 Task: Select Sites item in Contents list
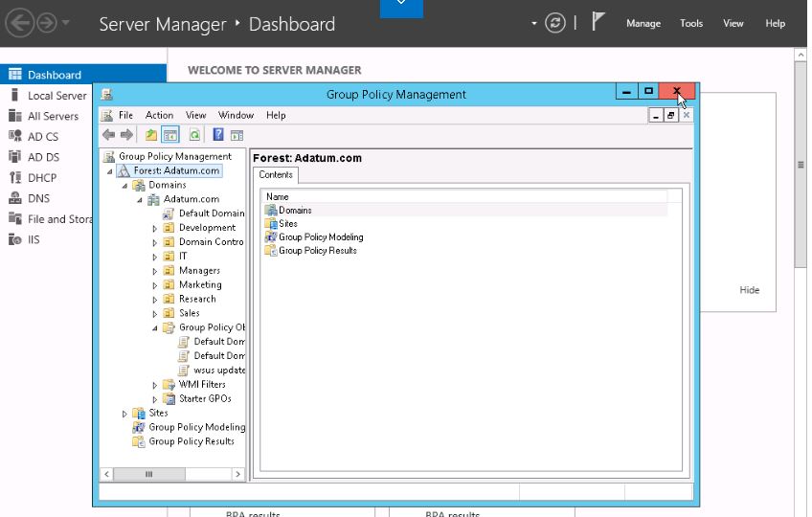click(288, 224)
